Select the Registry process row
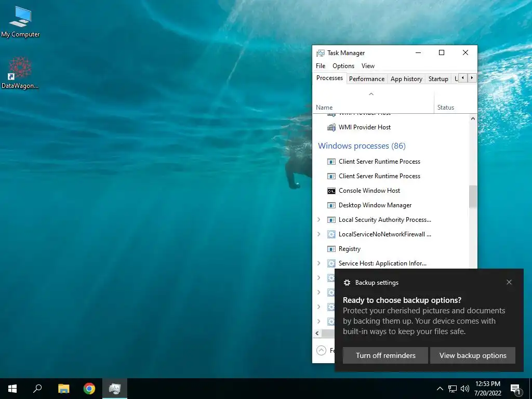The width and height of the screenshot is (532, 399). [x=391, y=249]
